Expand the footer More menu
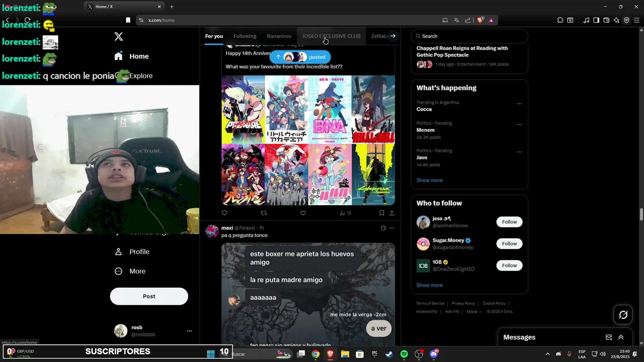 click(473, 311)
